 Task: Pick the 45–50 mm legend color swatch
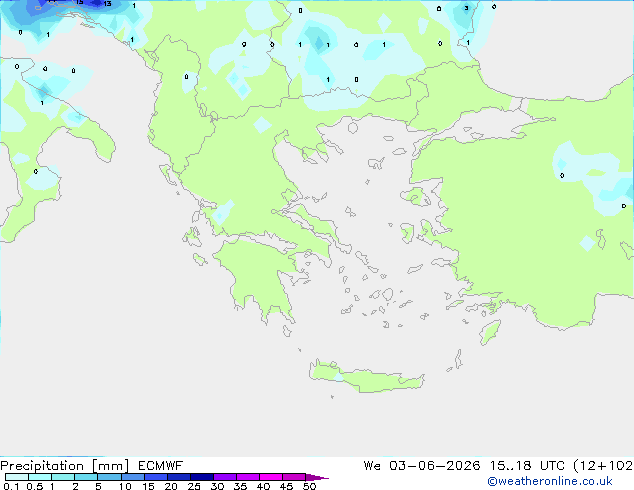coord(294,477)
